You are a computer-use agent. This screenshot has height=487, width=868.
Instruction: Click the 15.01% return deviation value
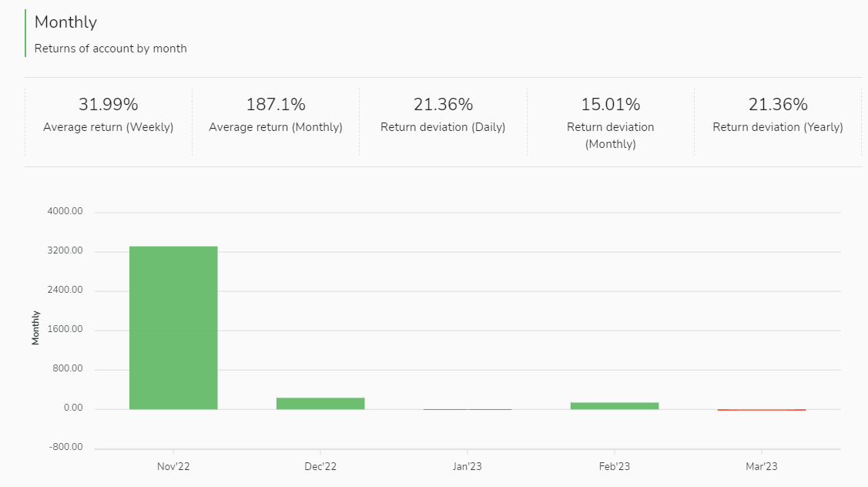(611, 105)
